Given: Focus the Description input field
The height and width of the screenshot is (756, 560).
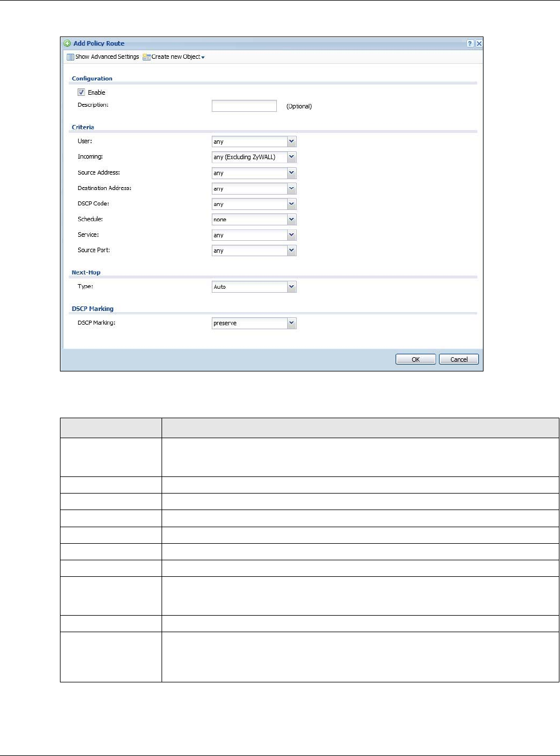Looking at the screenshot, I should coord(244,106).
